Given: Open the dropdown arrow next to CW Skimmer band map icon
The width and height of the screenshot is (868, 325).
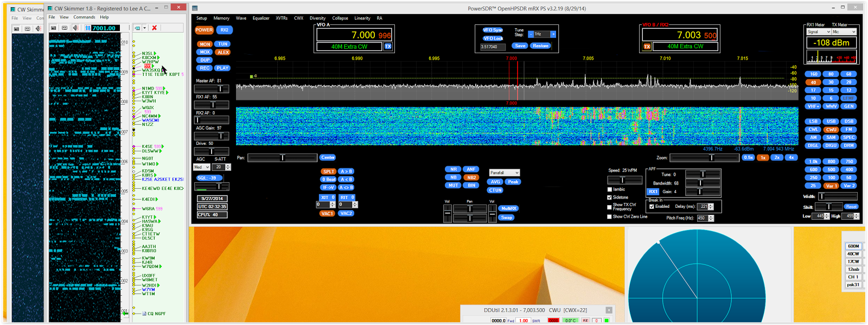Looking at the screenshot, I should 144,28.
